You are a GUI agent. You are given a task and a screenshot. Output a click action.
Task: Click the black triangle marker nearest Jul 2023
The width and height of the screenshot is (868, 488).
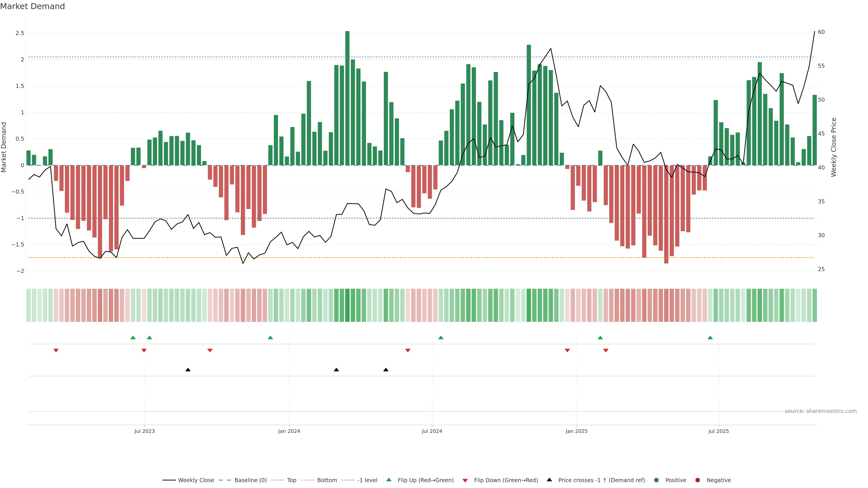[x=188, y=370]
